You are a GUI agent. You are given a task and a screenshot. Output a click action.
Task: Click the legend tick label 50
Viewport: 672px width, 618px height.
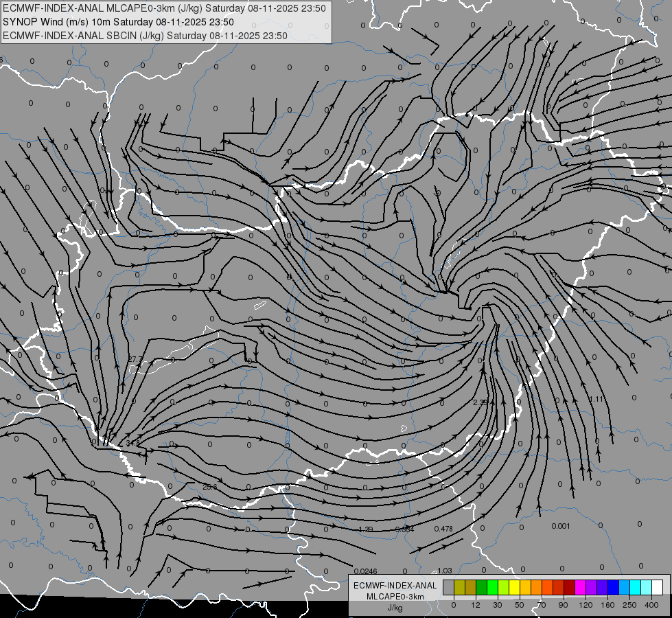pos(520,605)
